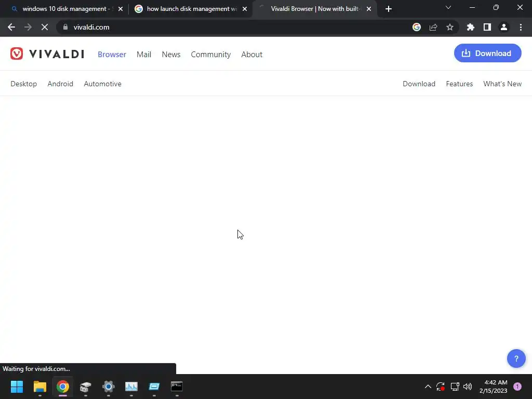Click the forward navigation arrow
532x399 pixels.
[x=28, y=27]
